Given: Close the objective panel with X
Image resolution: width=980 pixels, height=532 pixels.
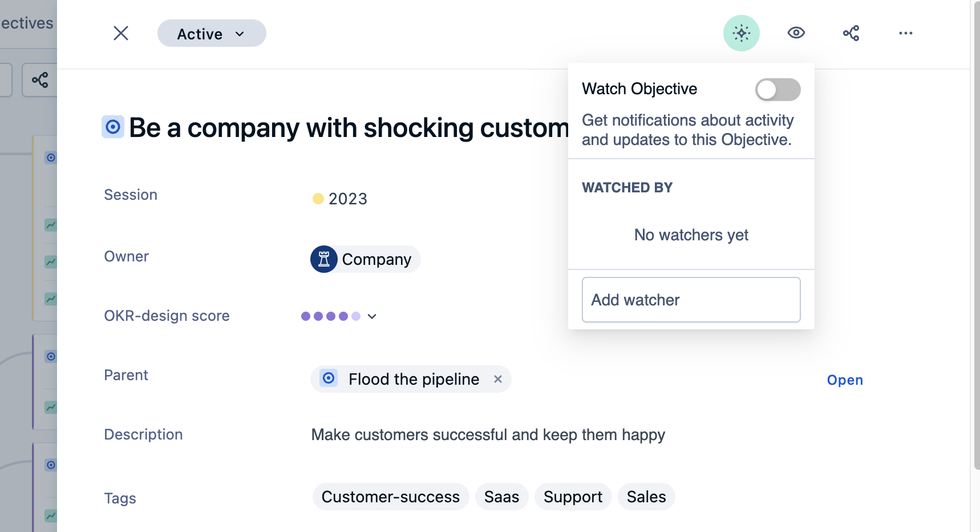Looking at the screenshot, I should coord(121,33).
